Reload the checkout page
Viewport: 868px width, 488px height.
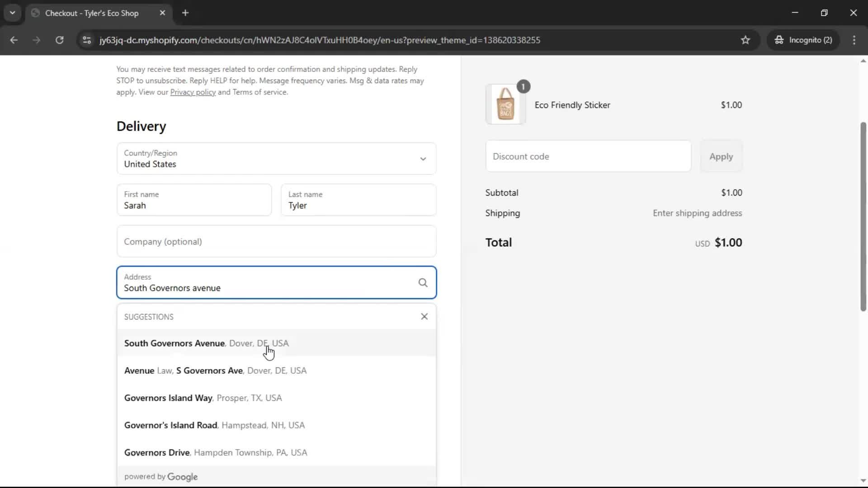pos(59,40)
